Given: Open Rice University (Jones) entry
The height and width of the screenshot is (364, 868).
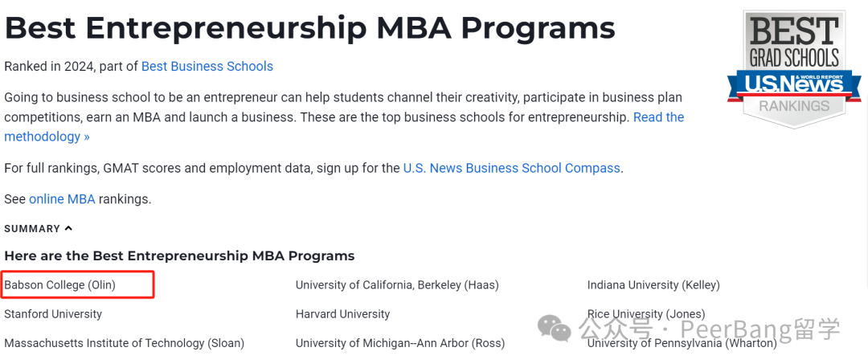Looking at the screenshot, I should (646, 314).
